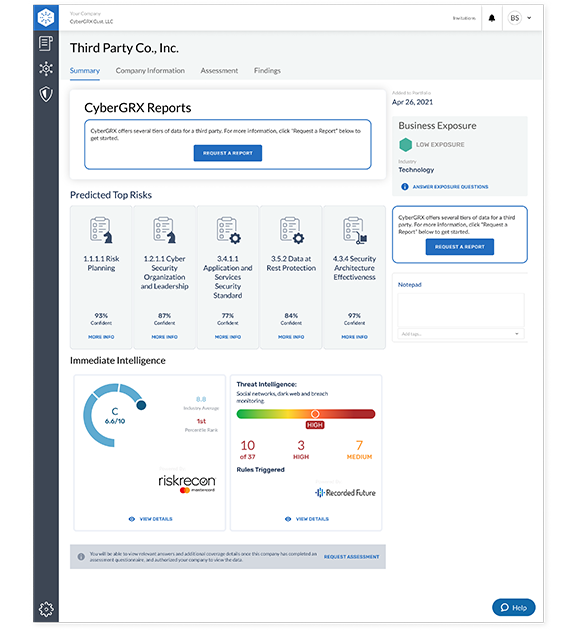Open the network ecosystem sidebar icon
580x630 pixels.
click(46, 69)
